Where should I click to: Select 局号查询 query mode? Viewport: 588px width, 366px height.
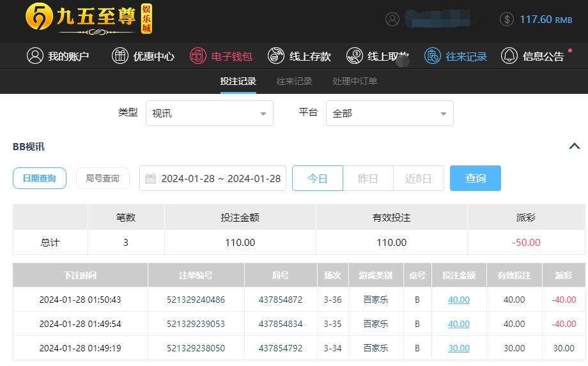(x=103, y=178)
